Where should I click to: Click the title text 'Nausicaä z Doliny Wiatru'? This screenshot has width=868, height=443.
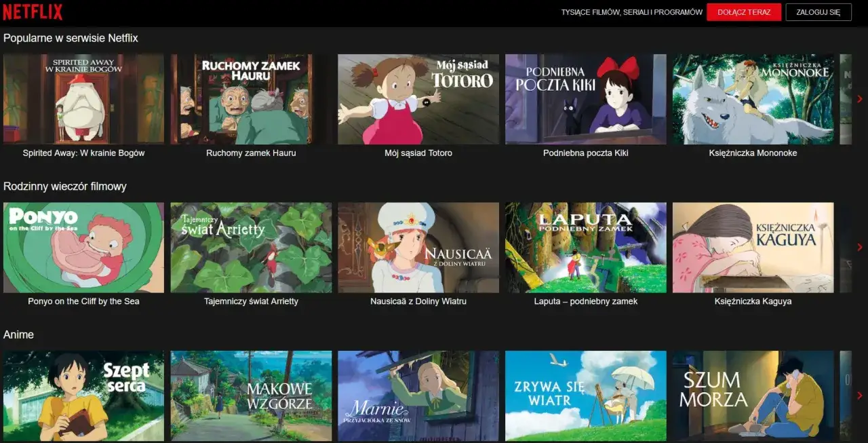[x=418, y=301]
